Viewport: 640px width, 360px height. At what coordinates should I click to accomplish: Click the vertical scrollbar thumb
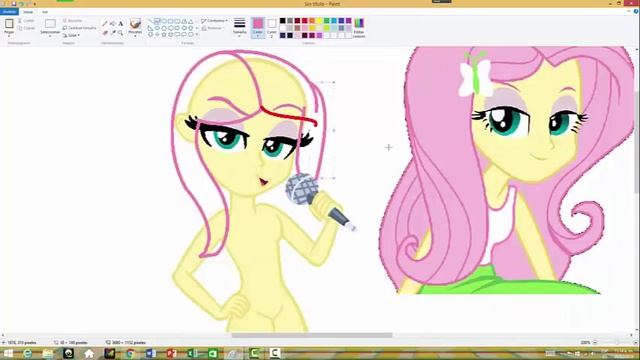[x=637, y=141]
